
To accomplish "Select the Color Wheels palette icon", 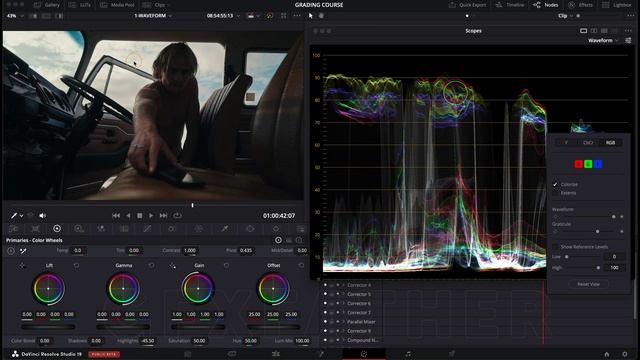I will [x=57, y=229].
